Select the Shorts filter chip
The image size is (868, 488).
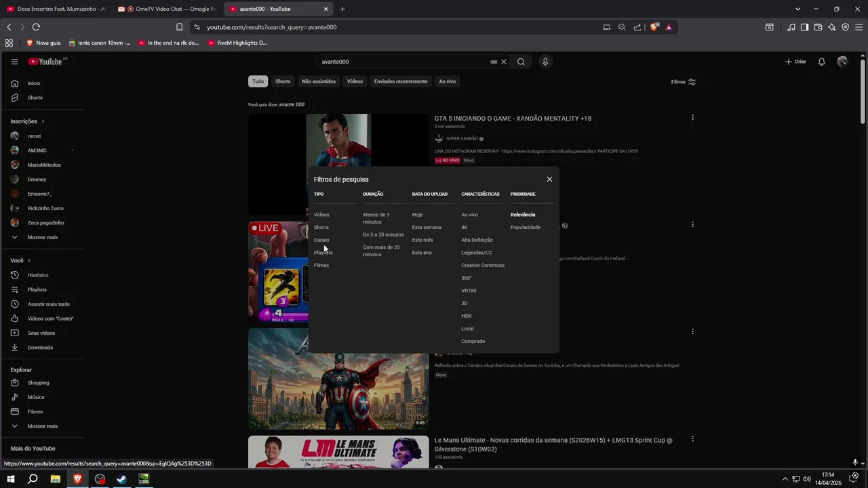[283, 81]
